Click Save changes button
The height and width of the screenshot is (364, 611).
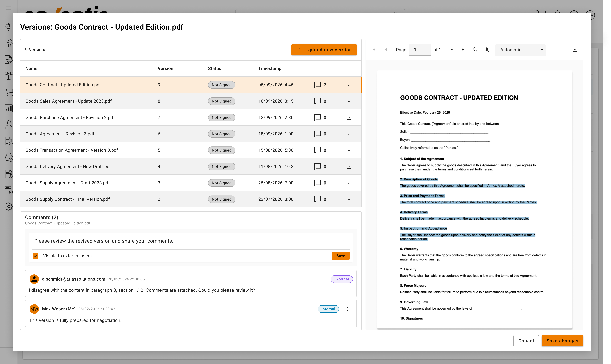click(562, 341)
